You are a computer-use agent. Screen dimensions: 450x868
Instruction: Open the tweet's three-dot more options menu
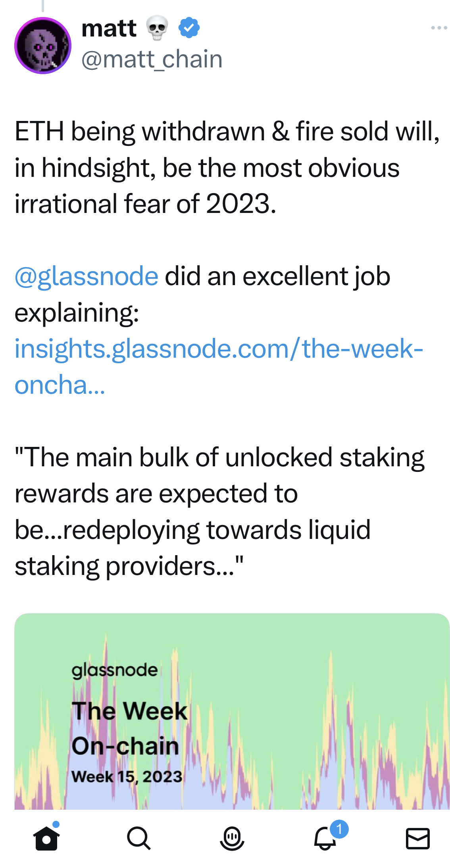click(439, 28)
